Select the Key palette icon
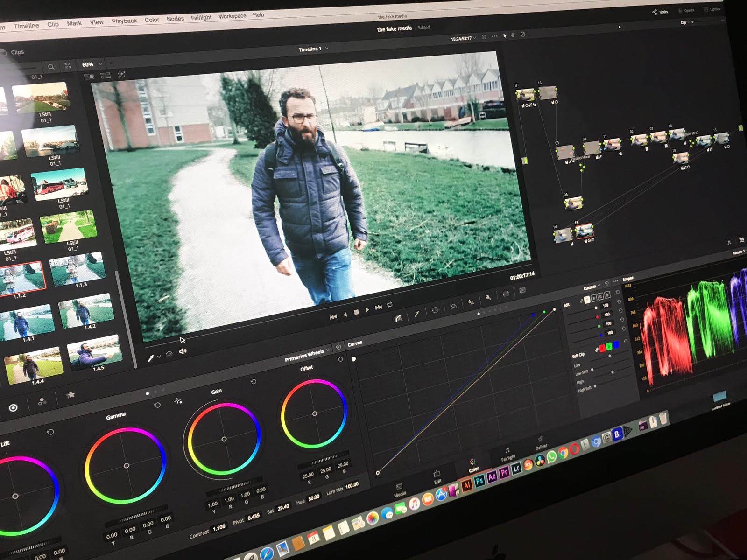Image resolution: width=747 pixels, height=560 pixels. point(488,297)
